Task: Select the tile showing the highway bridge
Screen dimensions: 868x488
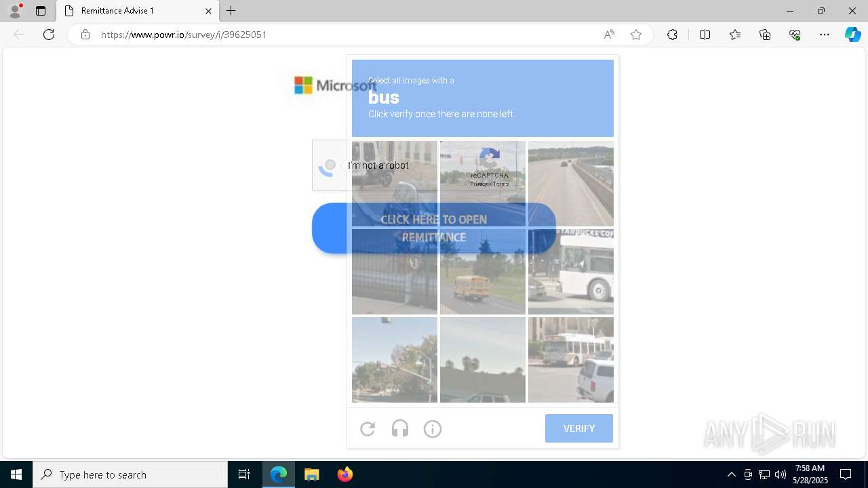Action: tap(571, 184)
